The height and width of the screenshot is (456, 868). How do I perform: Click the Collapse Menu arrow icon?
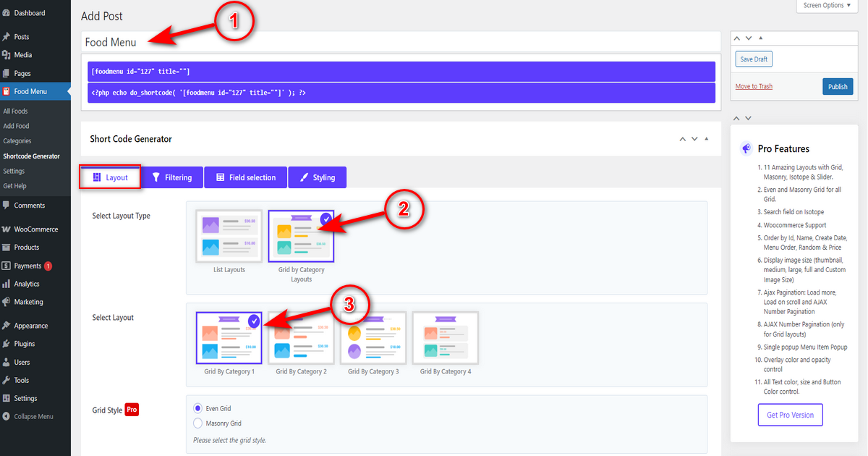[7, 416]
